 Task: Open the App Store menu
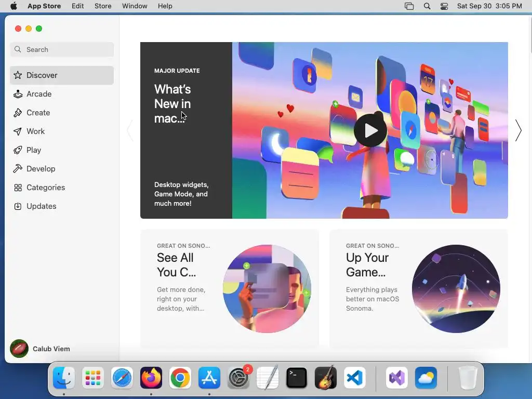[44, 6]
